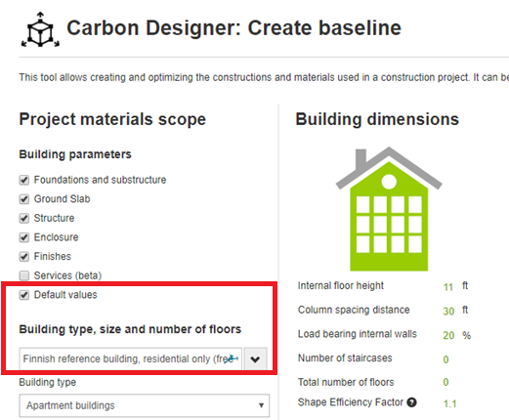
Task: Change Load bearing internal walls value 20
Action: click(x=448, y=335)
